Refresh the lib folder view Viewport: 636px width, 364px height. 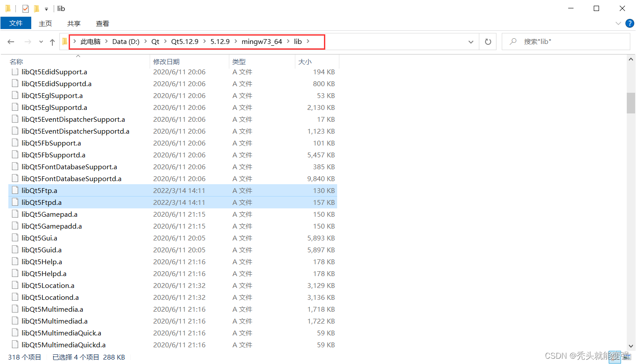488,42
